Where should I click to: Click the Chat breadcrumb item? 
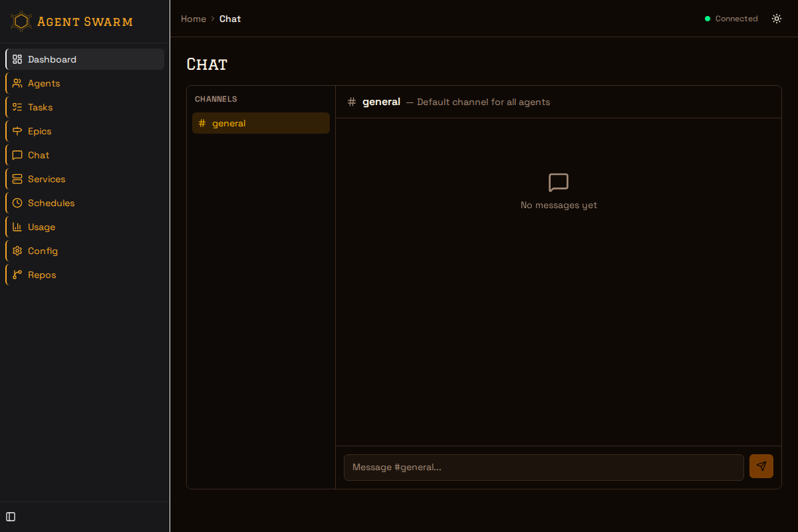coord(230,19)
